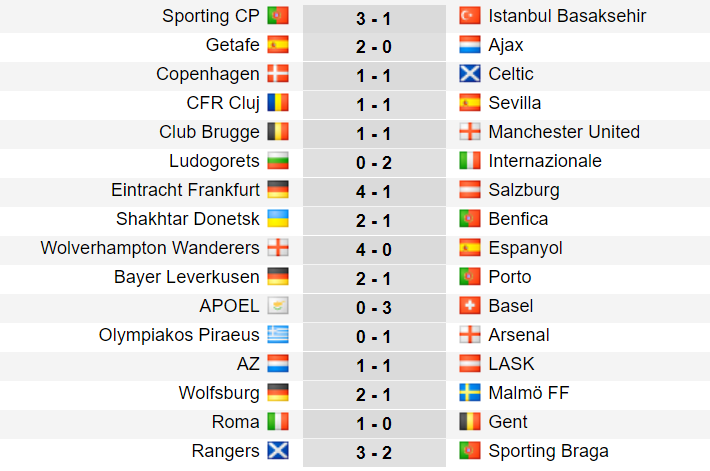Click the Greek flag beside Olympiakos Piraeus

coord(278,335)
